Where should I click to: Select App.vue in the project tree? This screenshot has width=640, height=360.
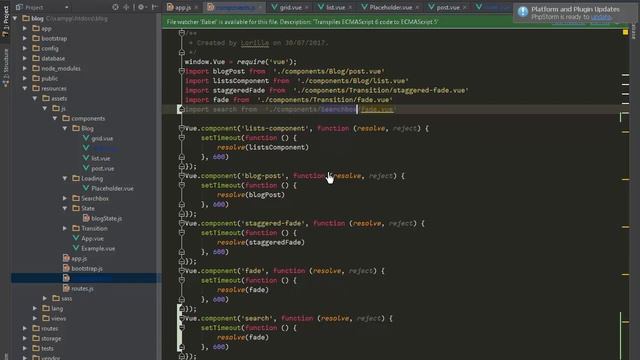point(92,238)
